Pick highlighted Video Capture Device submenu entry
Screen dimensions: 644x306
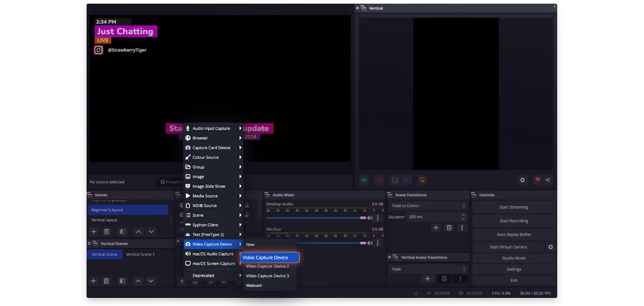pyautogui.click(x=270, y=258)
